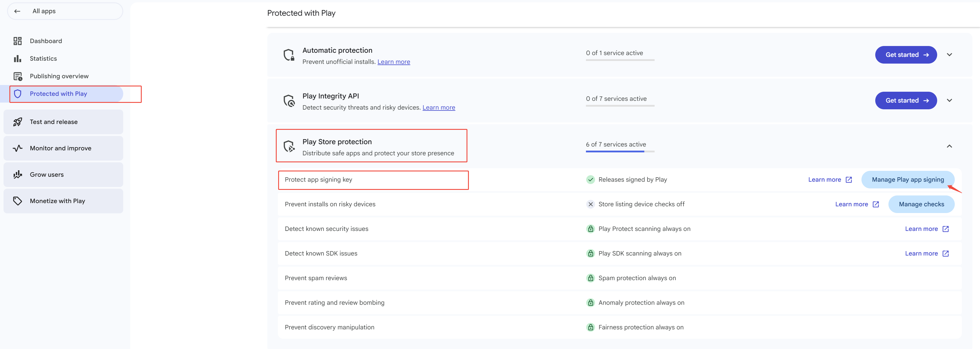Click lock icon next to Spam protection always on

[x=590, y=278]
